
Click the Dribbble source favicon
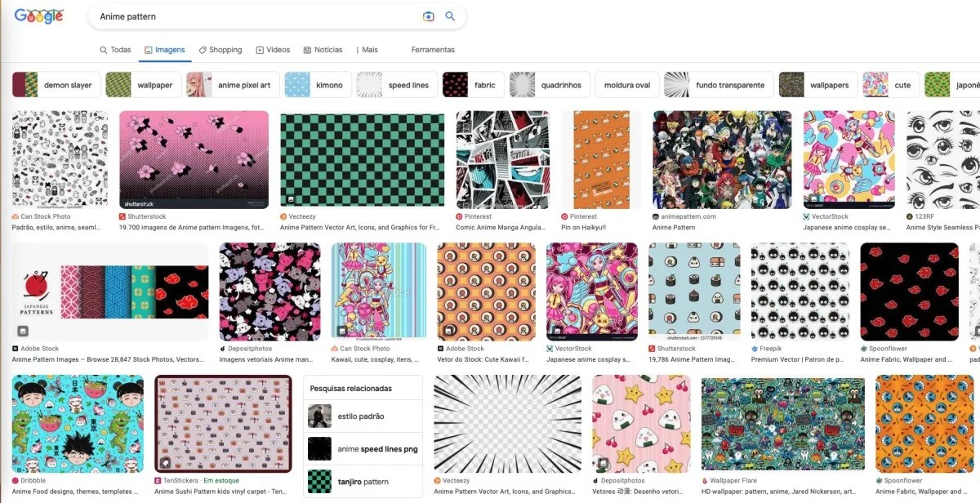click(16, 481)
